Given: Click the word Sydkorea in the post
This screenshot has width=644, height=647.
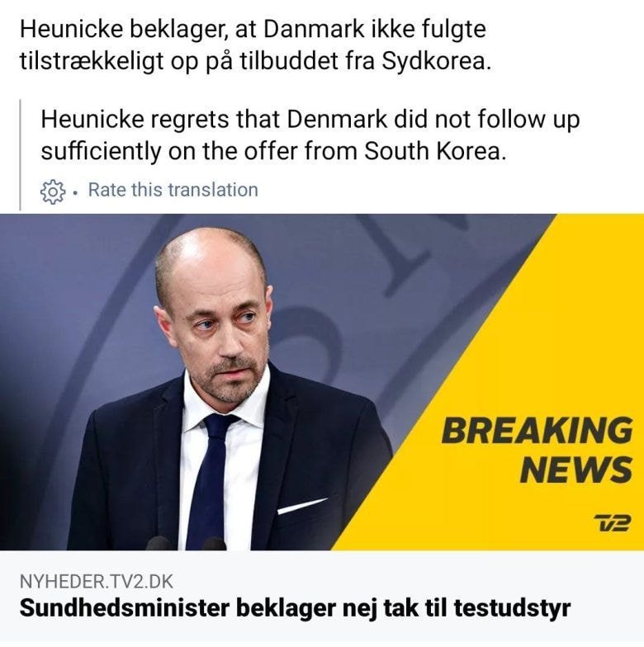Looking at the screenshot, I should (x=437, y=62).
